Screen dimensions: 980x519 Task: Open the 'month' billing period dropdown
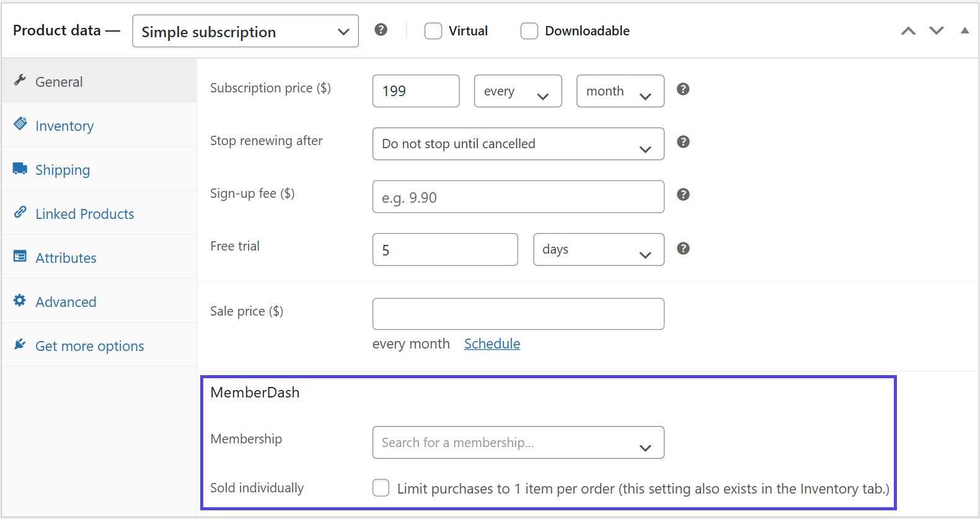tap(620, 91)
